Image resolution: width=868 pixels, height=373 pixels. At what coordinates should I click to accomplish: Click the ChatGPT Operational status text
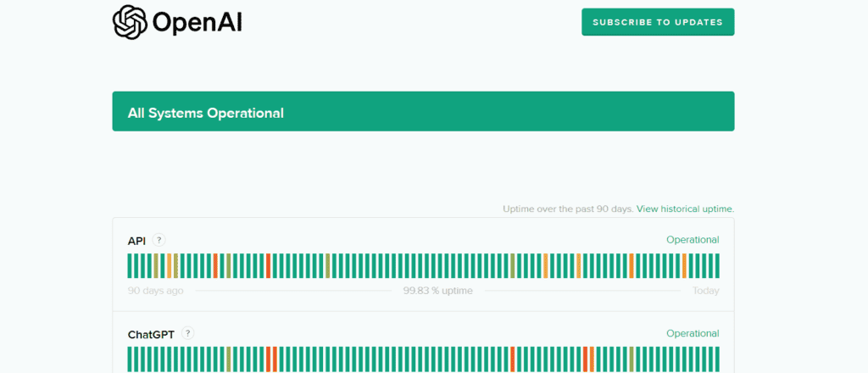point(693,333)
